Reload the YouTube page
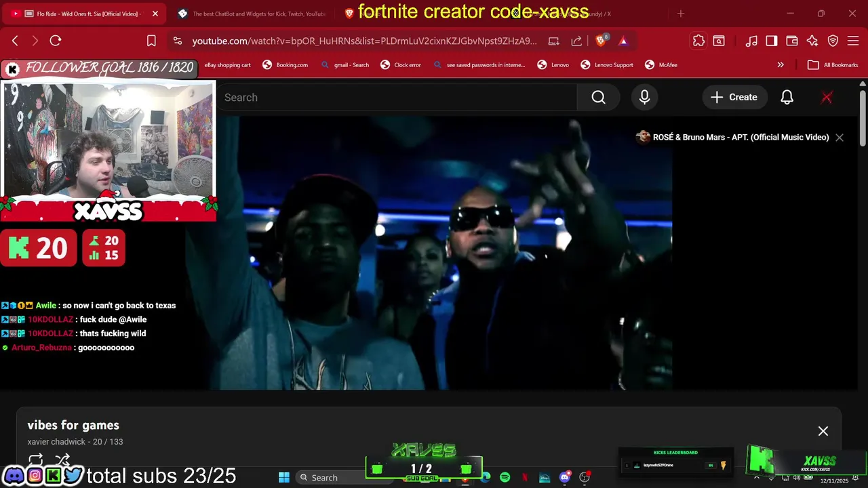 coord(56,41)
